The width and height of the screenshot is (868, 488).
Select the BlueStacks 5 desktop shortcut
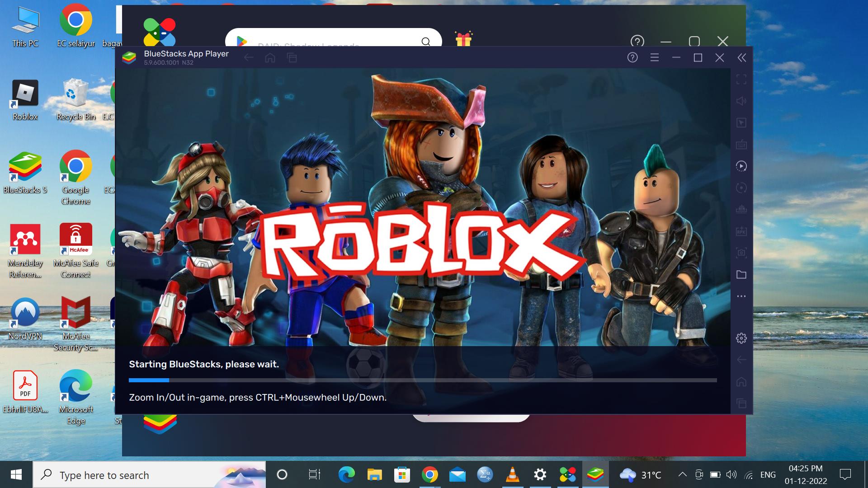point(25,173)
